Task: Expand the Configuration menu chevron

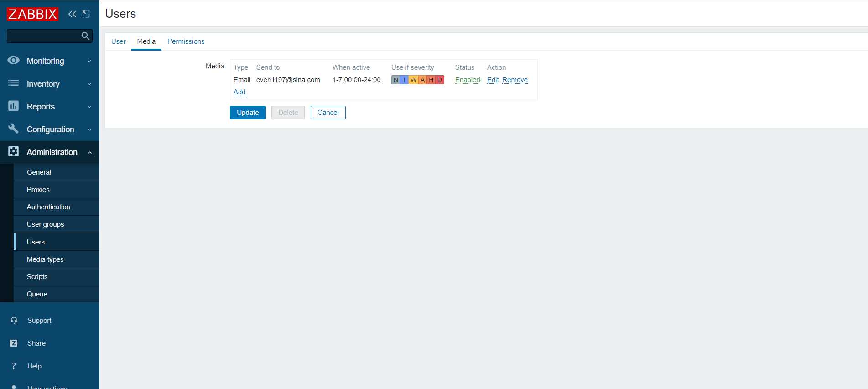Action: pyautogui.click(x=89, y=130)
